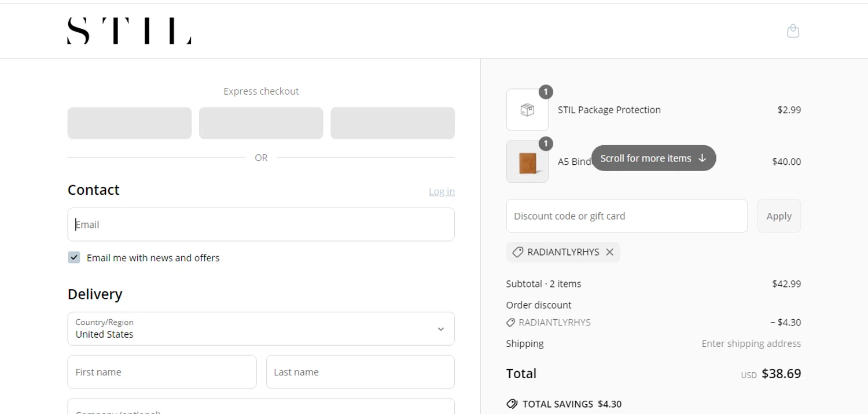
Task: Click the A5 Binder product thumbnail
Action: [x=527, y=162]
